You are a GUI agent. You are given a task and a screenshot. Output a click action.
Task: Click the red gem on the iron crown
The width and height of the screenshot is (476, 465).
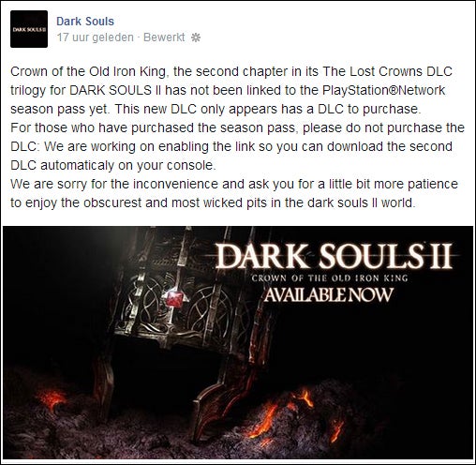(173, 299)
